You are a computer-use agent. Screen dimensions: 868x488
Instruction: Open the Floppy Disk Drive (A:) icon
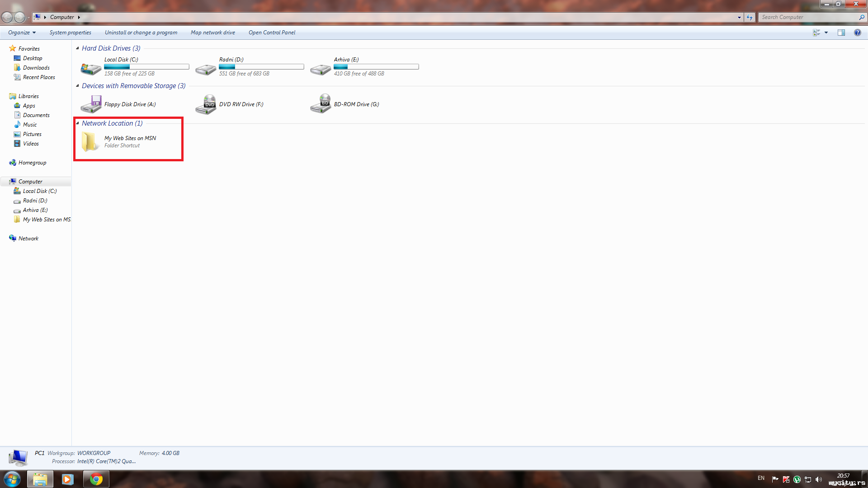point(91,104)
